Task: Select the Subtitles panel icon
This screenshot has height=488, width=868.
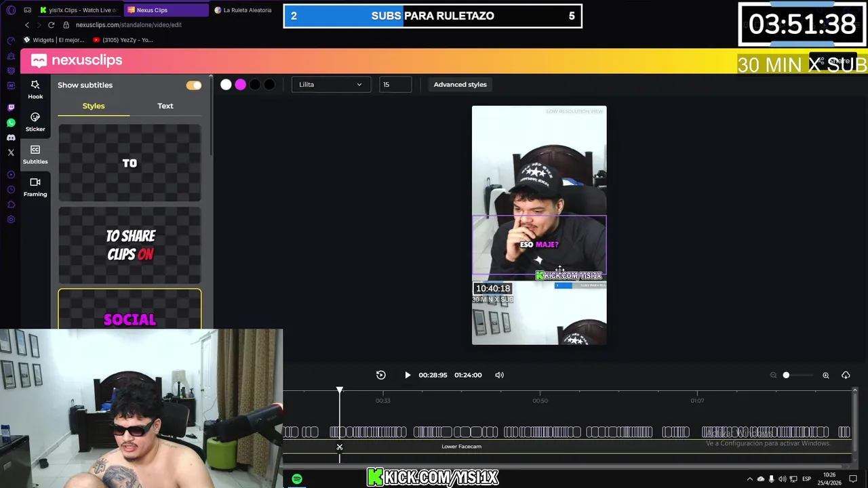Action: click(35, 155)
